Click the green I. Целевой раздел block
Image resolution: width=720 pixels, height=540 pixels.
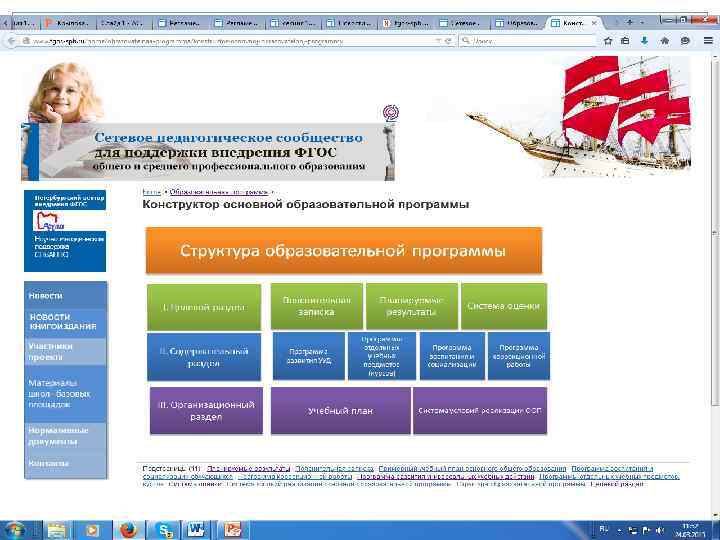tap(204, 307)
